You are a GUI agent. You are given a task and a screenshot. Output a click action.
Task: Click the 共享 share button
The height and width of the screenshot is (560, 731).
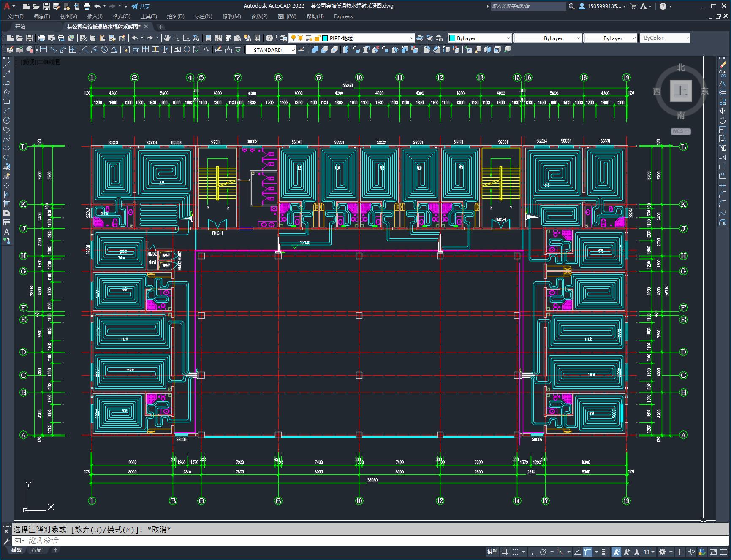(x=141, y=6)
